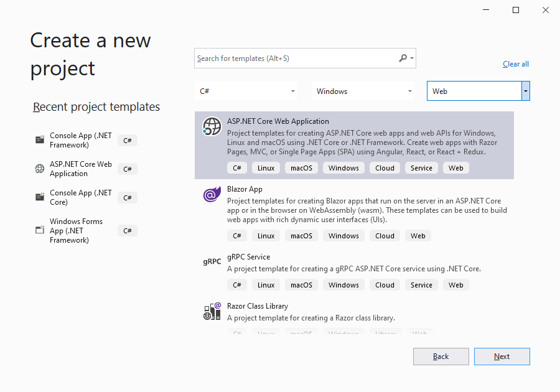Select recent Console App (.NET Framework) icon
560x392 pixels.
click(x=40, y=140)
